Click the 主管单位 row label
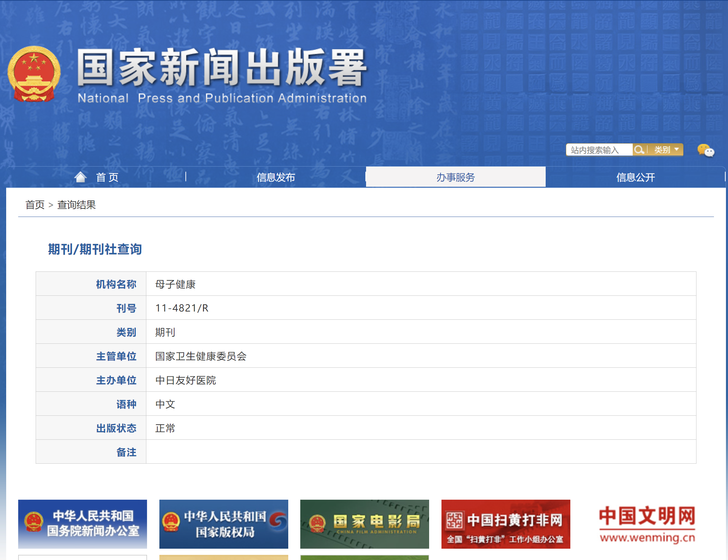The image size is (728, 560). (x=116, y=356)
